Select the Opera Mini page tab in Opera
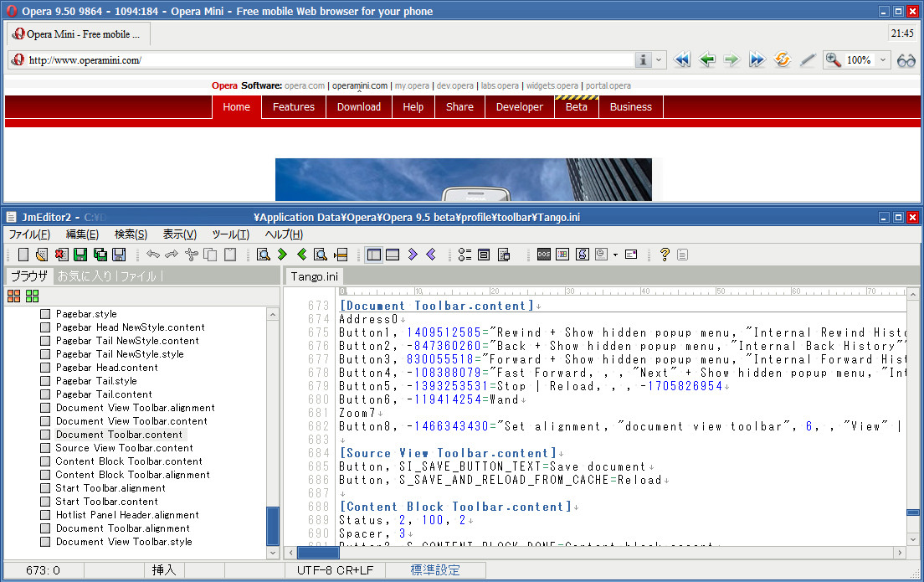The image size is (924, 582). (x=79, y=34)
